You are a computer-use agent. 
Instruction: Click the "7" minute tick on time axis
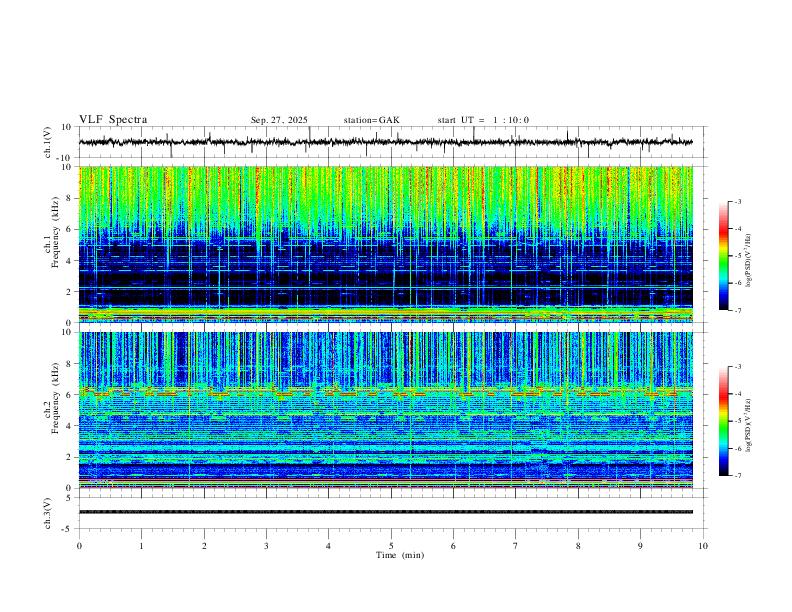(x=516, y=546)
